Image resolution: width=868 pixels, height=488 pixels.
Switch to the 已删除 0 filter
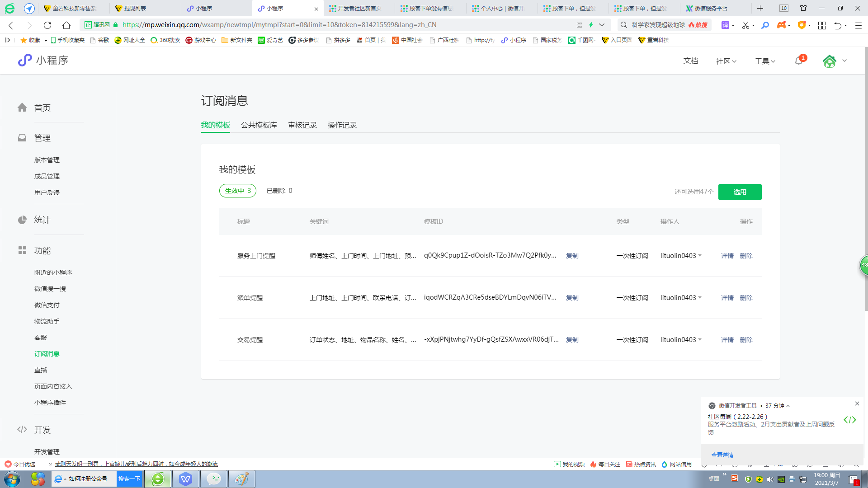click(279, 191)
